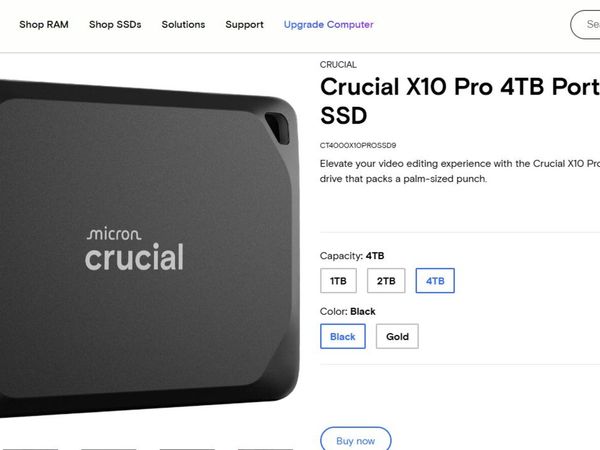
Task: Click the Buy now button
Action: (x=355, y=440)
